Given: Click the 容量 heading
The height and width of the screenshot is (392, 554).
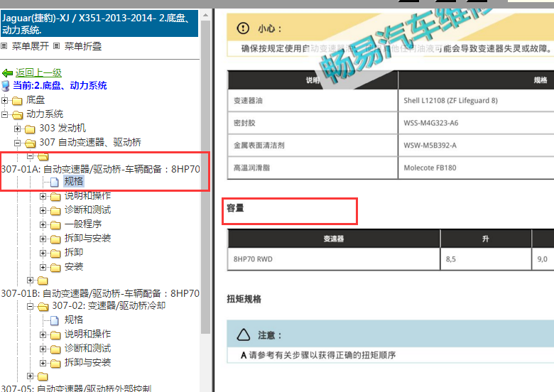Looking at the screenshot, I should point(235,208).
